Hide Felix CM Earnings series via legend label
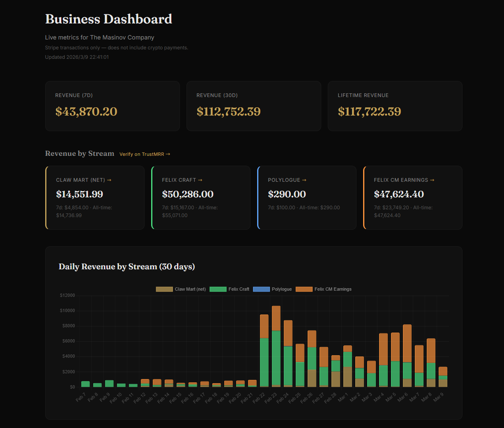This screenshot has height=428, width=504. pos(333,289)
